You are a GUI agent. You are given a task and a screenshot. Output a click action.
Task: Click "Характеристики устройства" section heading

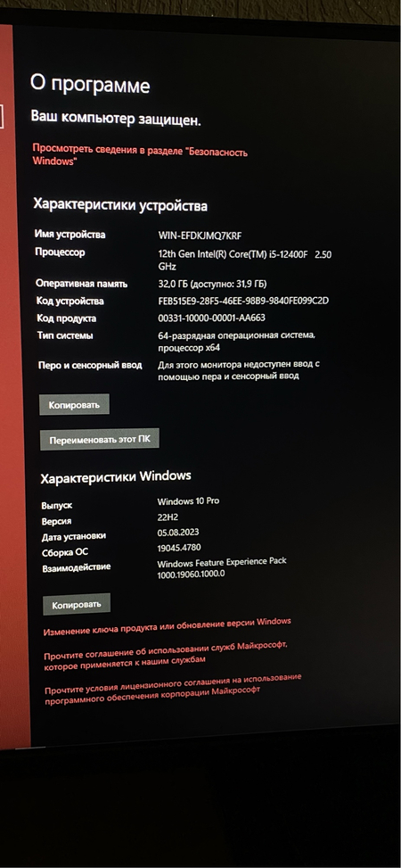(120, 205)
